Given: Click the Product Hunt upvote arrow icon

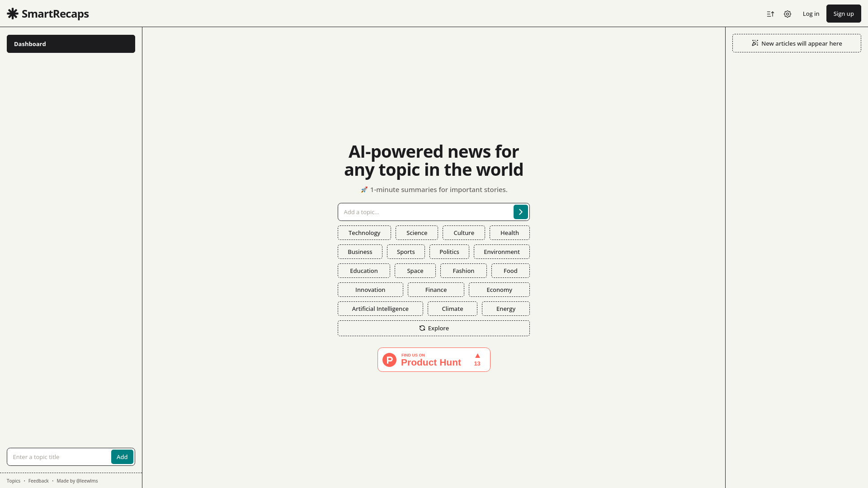Looking at the screenshot, I should (477, 355).
